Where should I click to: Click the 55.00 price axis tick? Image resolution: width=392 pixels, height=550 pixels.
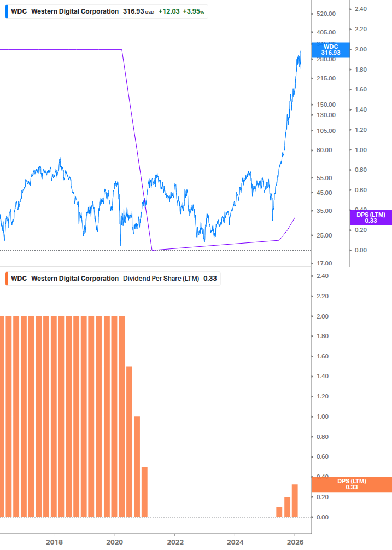324,178
